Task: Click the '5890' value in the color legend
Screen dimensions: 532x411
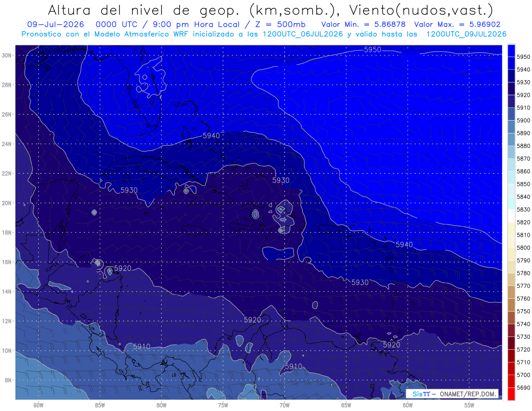Action: click(524, 133)
